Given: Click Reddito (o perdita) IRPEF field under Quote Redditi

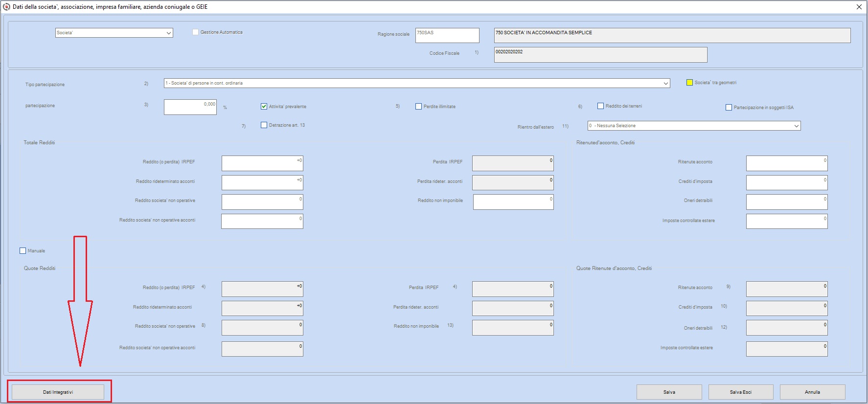Looking at the screenshot, I should tap(262, 289).
